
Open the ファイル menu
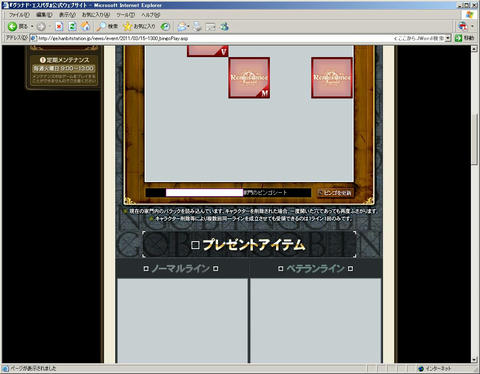tap(19, 15)
